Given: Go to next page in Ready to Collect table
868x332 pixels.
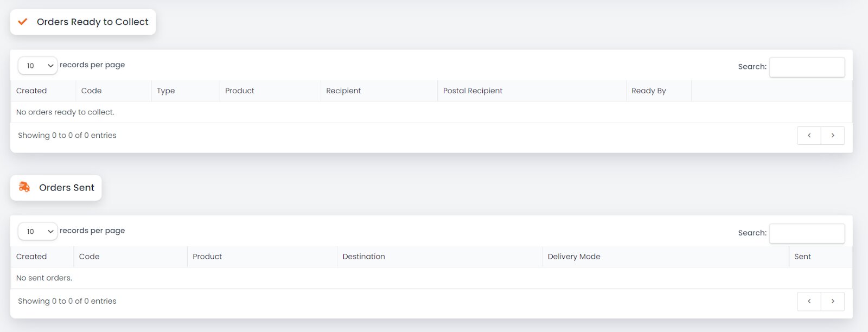Looking at the screenshot, I should pyautogui.click(x=832, y=136).
